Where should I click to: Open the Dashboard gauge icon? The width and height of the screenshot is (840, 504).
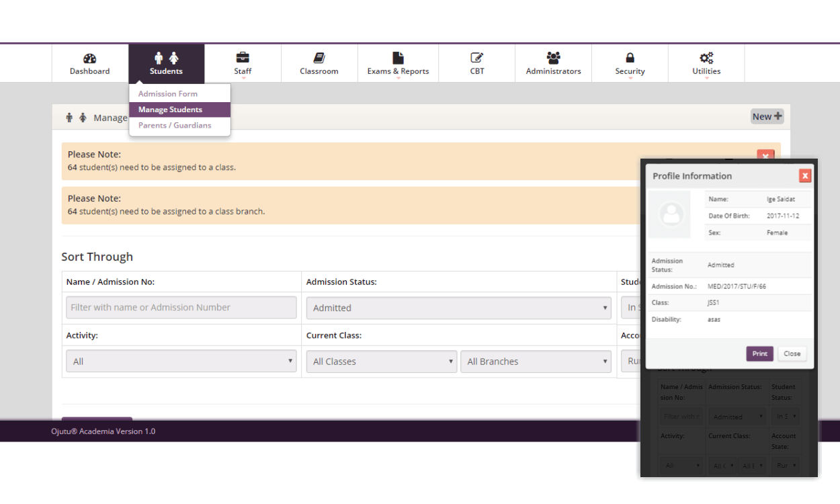coord(89,58)
